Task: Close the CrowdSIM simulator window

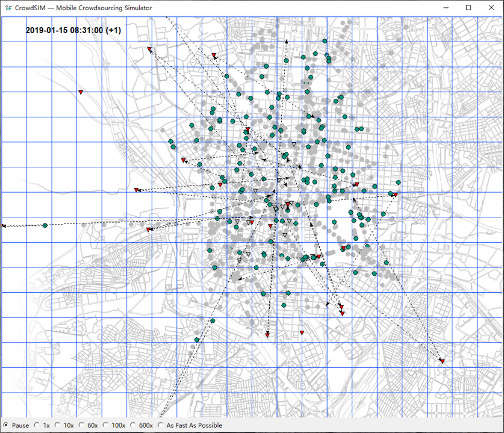Action: tap(491, 8)
